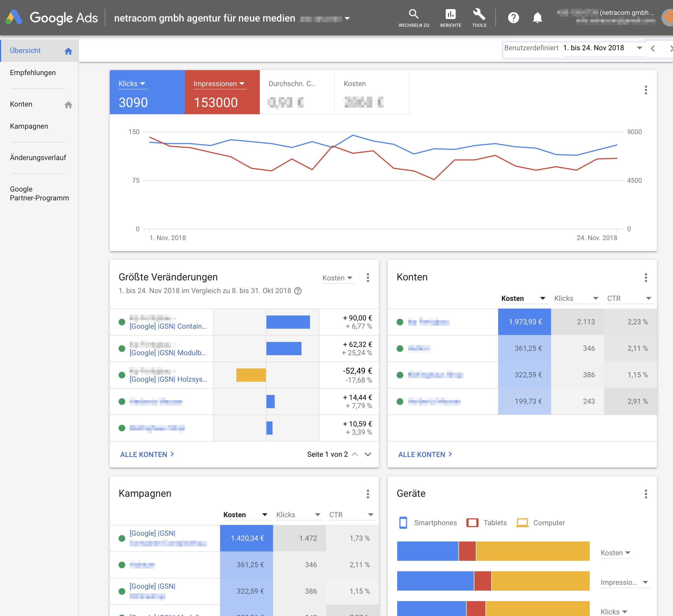
Task: Click ALLE KONTEN under Größte Veränderungen
Action: [147, 455]
